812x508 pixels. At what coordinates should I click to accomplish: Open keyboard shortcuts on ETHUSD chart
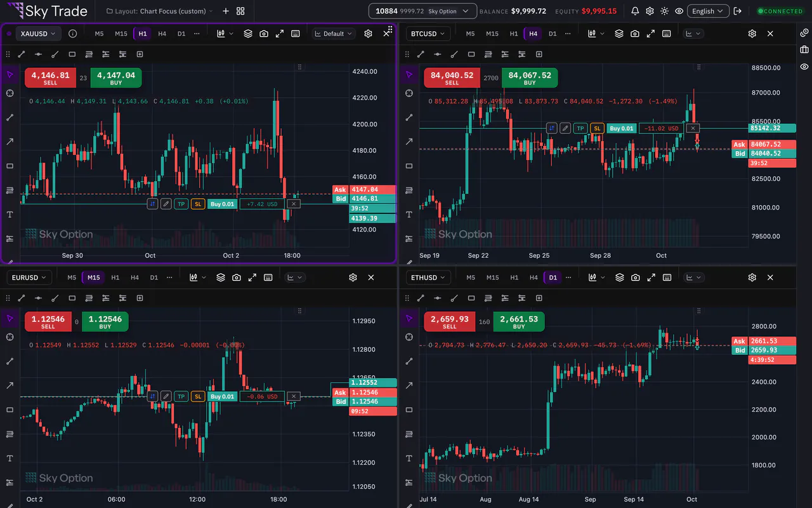(667, 277)
